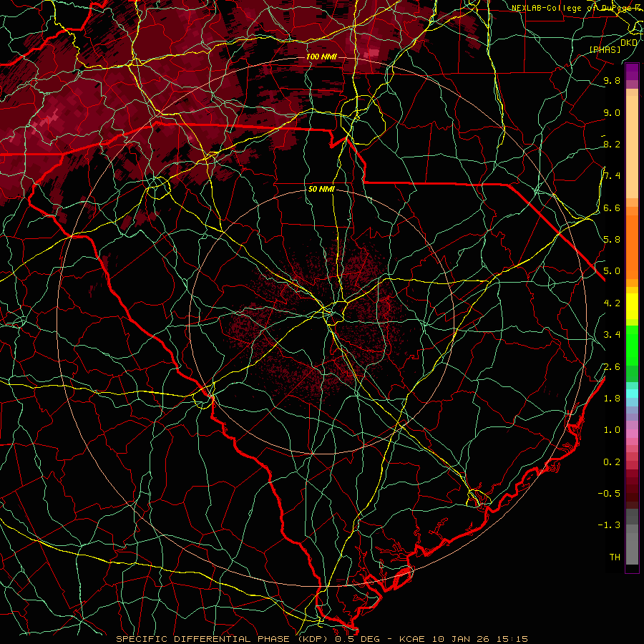Click the KCAE station identifier in caption
This screenshot has width=644, height=644.
pos(414,639)
